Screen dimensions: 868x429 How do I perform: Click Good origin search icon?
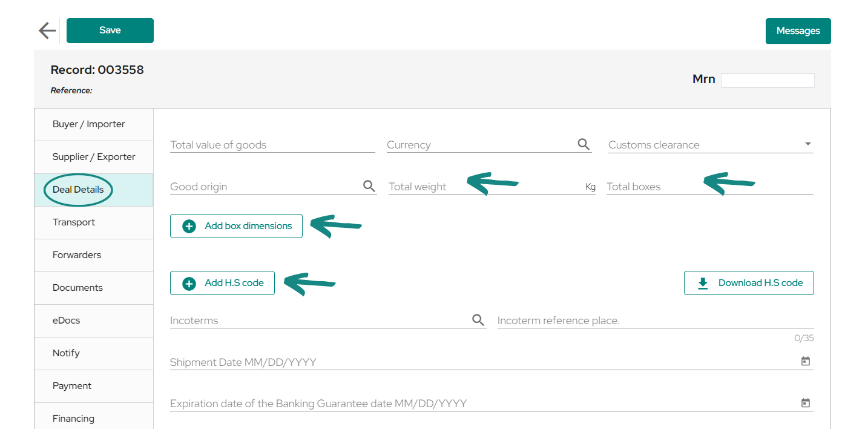(369, 186)
